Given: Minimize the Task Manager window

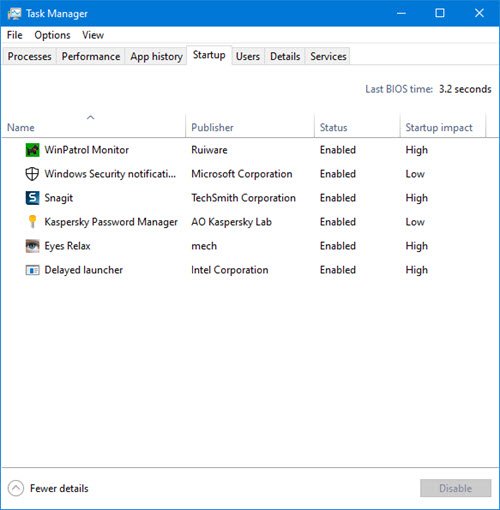Looking at the screenshot, I should click(401, 13).
